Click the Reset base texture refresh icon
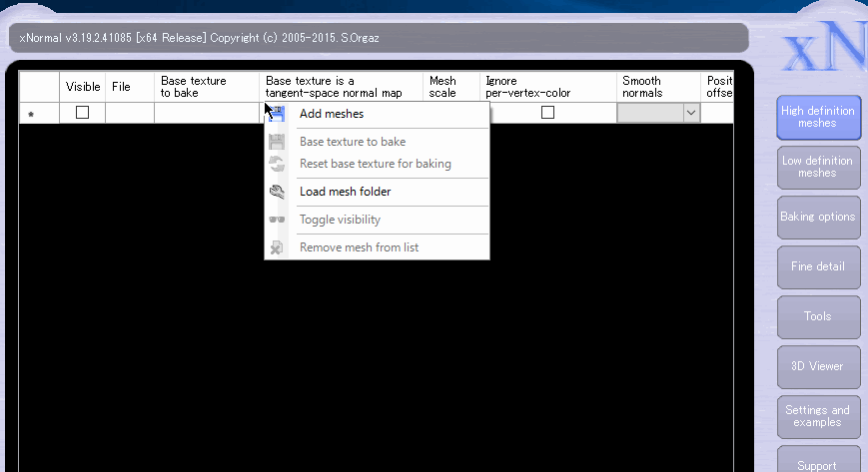The image size is (868, 472). click(x=277, y=164)
